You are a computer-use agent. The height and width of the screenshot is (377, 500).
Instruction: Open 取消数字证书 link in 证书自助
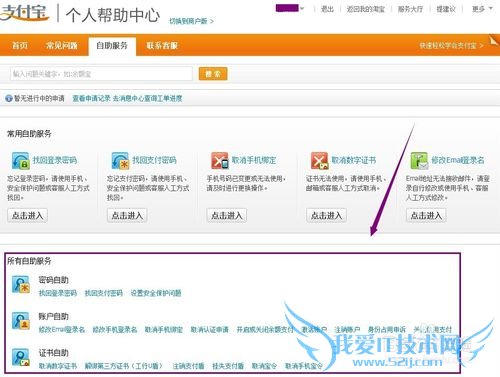[x=58, y=366]
